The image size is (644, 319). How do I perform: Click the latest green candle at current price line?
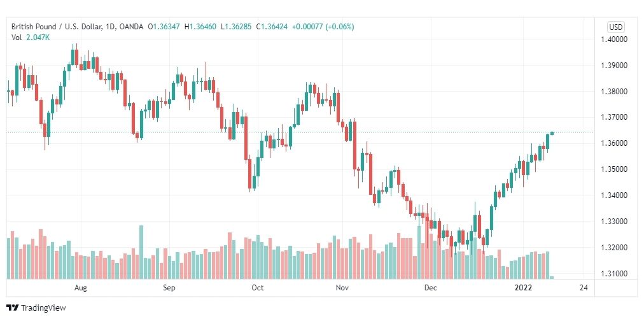point(552,133)
